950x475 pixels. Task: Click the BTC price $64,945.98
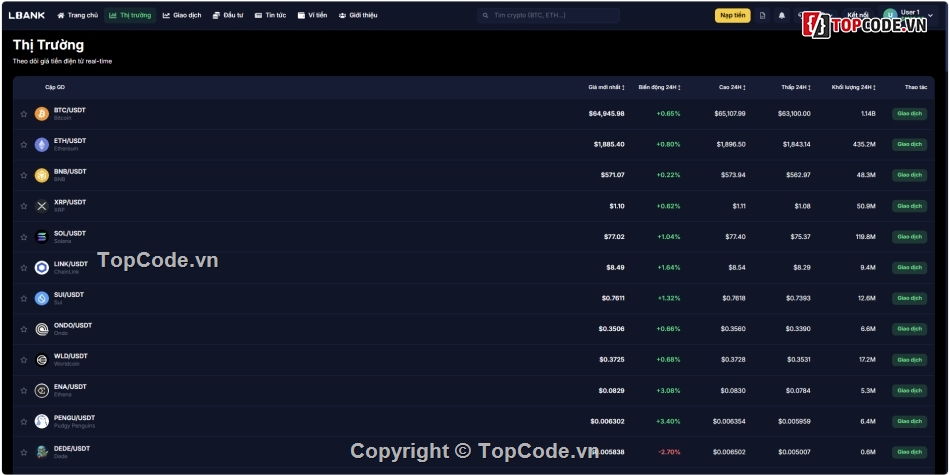606,114
